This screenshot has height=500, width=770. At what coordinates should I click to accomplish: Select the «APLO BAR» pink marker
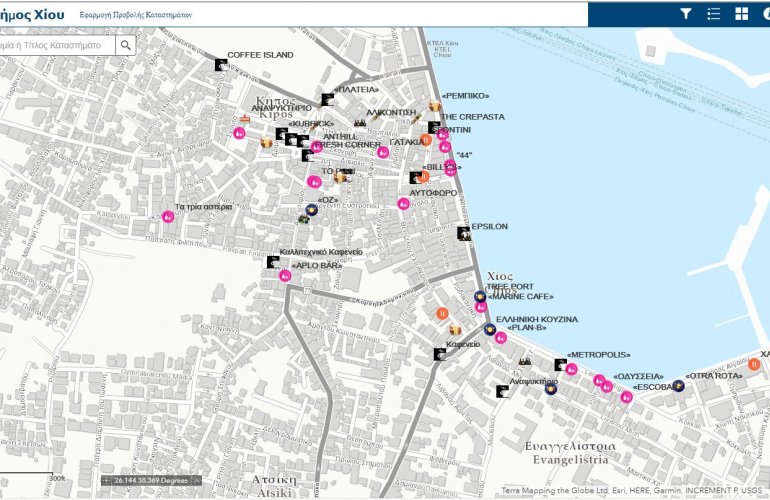pyautogui.click(x=285, y=276)
